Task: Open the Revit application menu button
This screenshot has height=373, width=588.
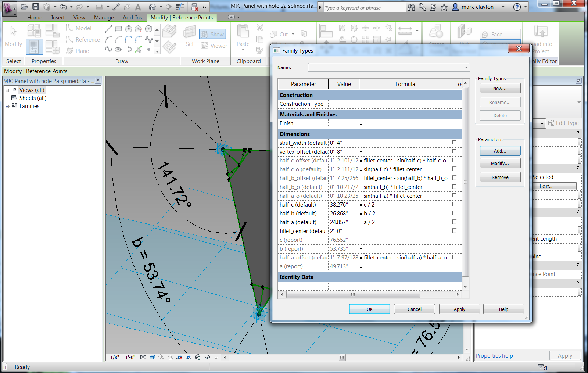Action: tap(9, 8)
